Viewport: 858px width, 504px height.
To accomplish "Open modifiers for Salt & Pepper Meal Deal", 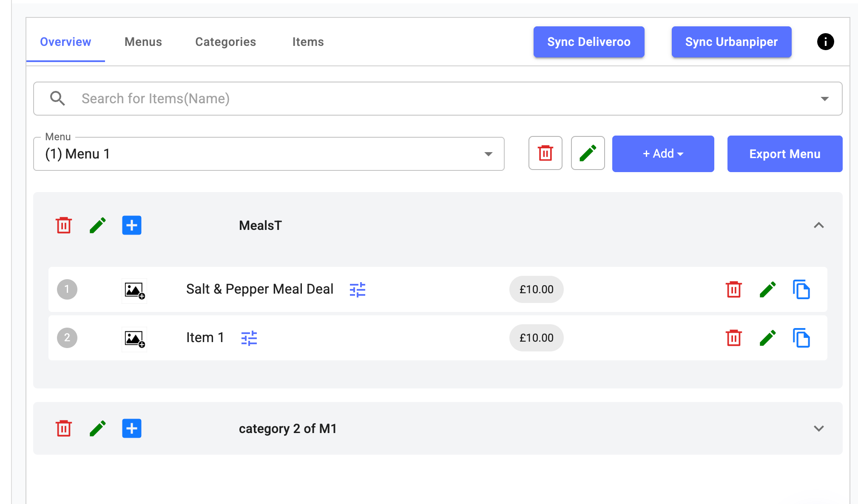I will pyautogui.click(x=358, y=290).
